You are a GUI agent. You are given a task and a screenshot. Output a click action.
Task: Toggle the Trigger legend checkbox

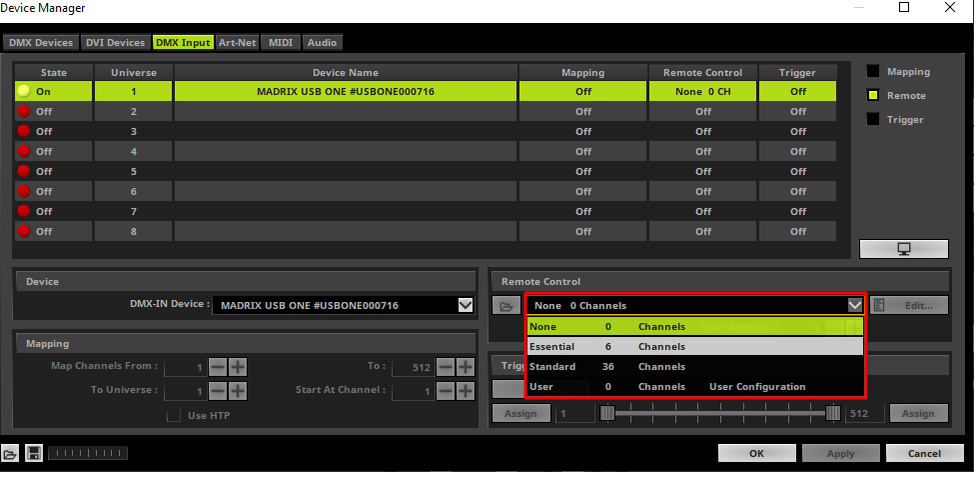873,119
